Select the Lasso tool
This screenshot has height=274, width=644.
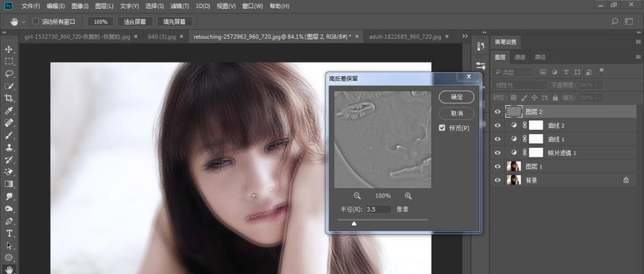[9, 74]
